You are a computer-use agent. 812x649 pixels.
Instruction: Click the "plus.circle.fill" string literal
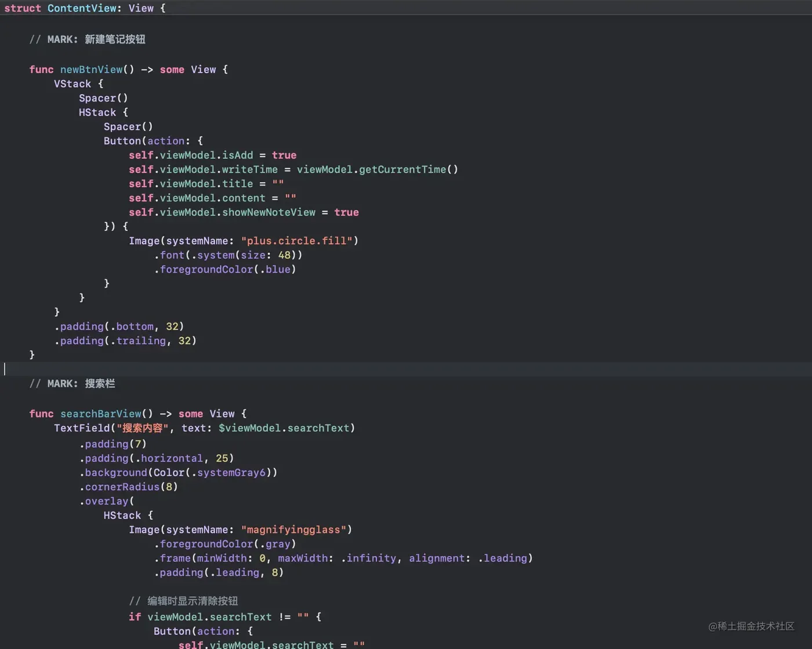tap(297, 241)
